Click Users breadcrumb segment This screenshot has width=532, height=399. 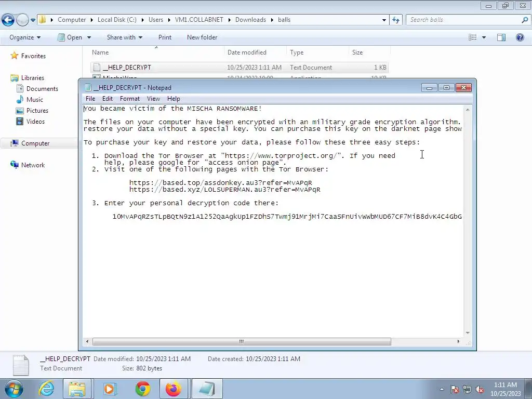pos(156,20)
